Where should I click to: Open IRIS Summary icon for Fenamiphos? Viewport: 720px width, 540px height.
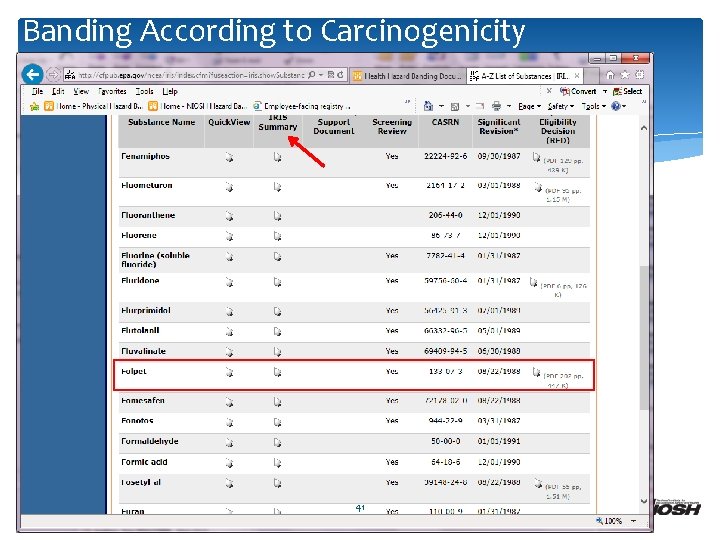[277, 158]
